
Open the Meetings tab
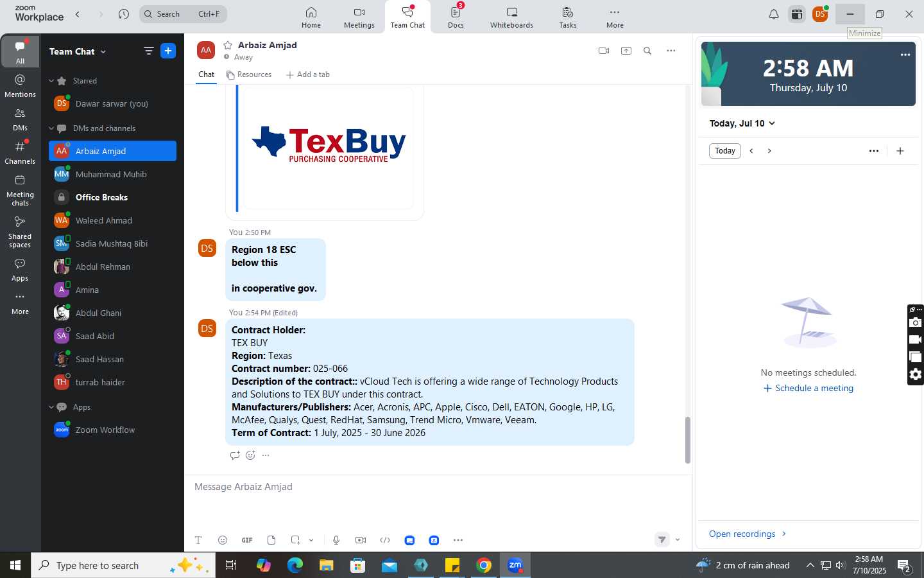pyautogui.click(x=359, y=17)
